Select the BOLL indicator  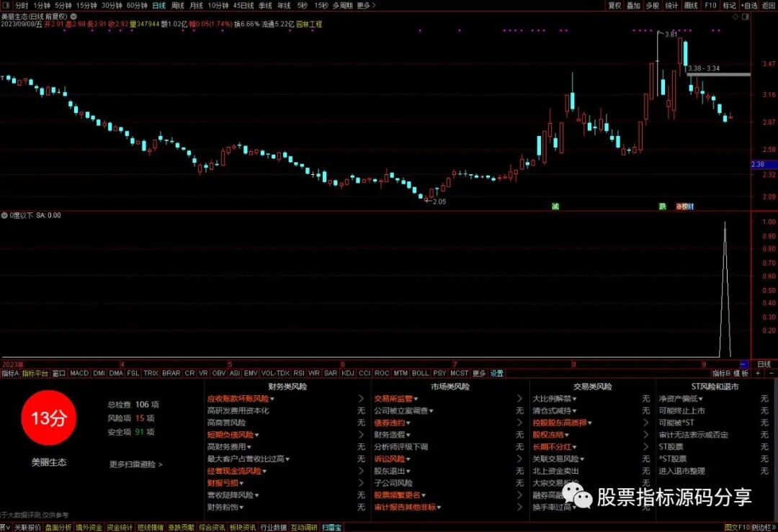point(420,374)
